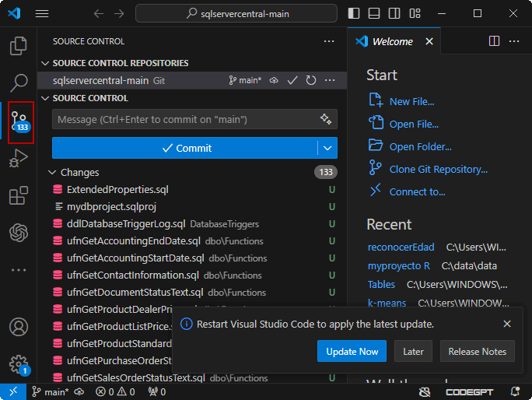
Task: Click the Accounts icon in activity bar
Action: click(x=18, y=328)
